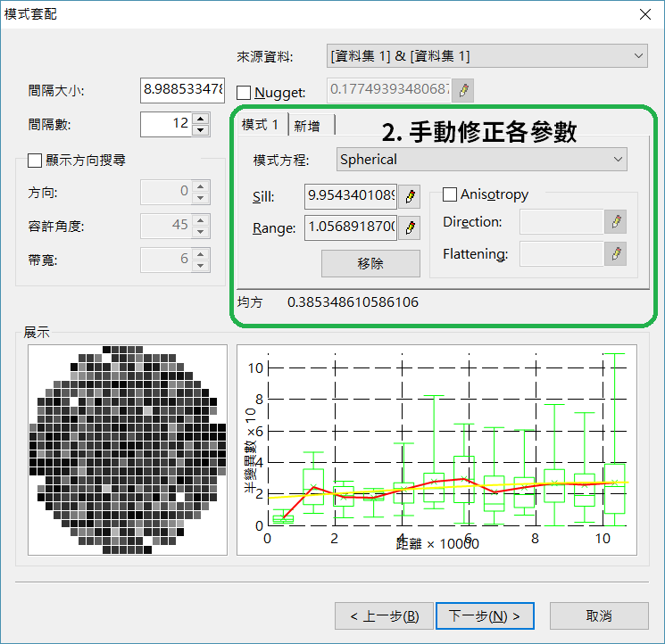Image resolution: width=665 pixels, height=644 pixels.
Task: Click the down arrow of 帶寬 spinner
Action: [x=201, y=266]
